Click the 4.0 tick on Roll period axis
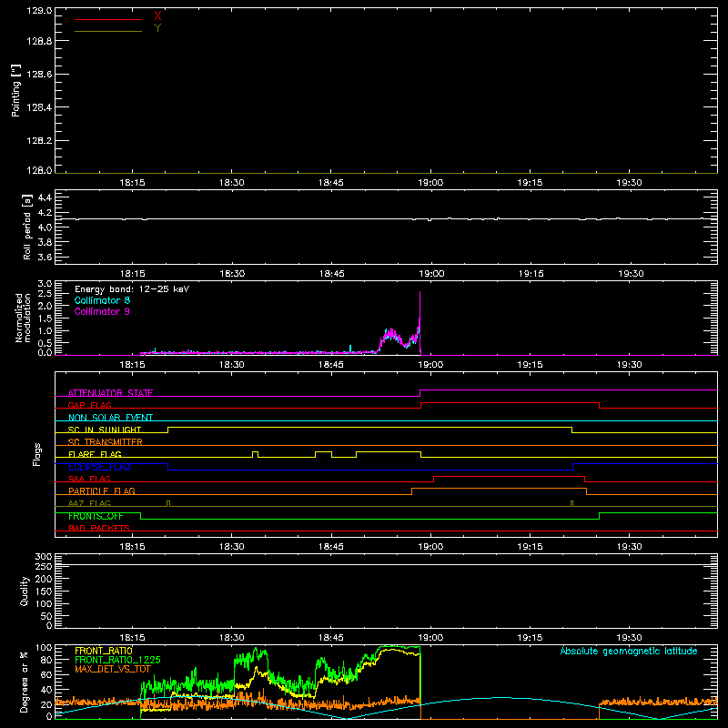The width and height of the screenshot is (728, 728). tap(45, 227)
